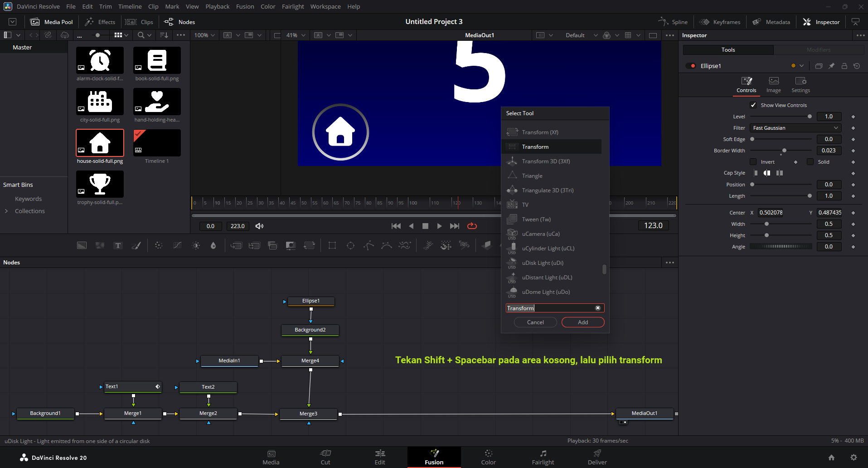Uncheck Show View Controls checkbox
Viewport: 868px width, 468px height.
753,105
